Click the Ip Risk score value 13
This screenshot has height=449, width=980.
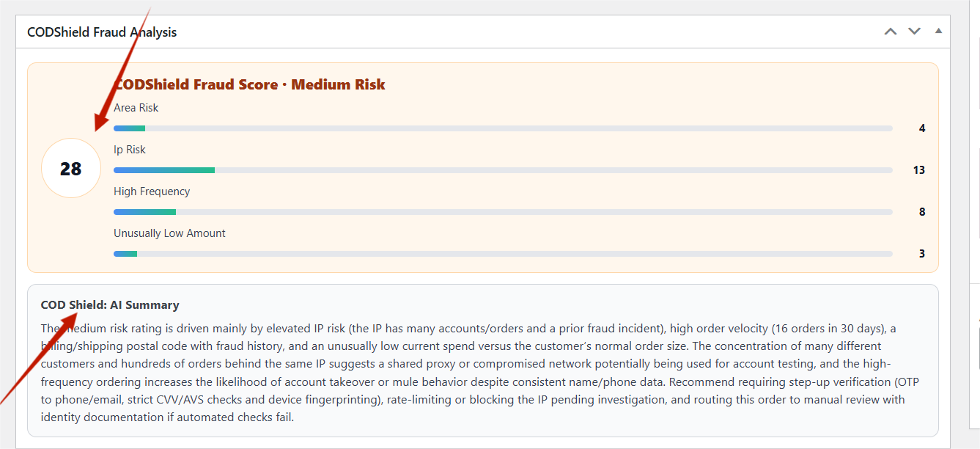pyautogui.click(x=919, y=170)
